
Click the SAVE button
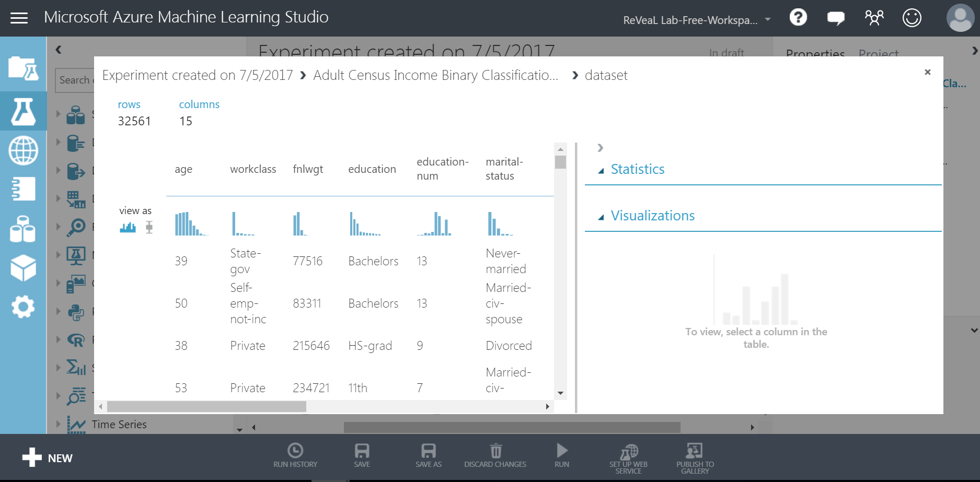[362, 456]
